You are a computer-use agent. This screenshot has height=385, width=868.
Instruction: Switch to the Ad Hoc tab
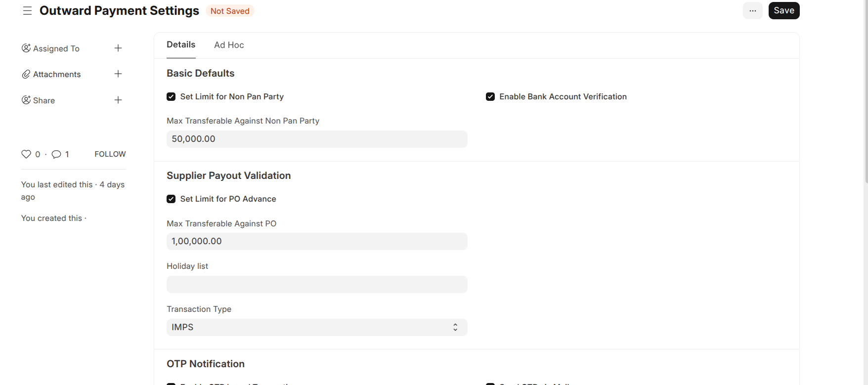click(x=229, y=45)
